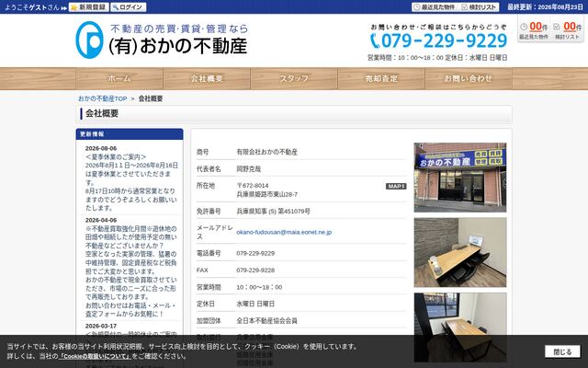Open the ホーム navigation tab
Image resolution: width=588 pixels, height=368 pixels.
[119, 78]
